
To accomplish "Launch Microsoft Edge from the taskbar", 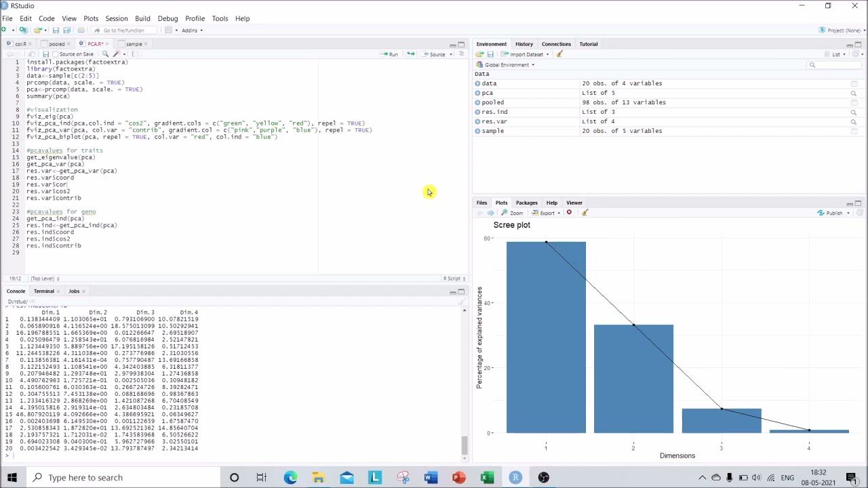I will 290,477.
